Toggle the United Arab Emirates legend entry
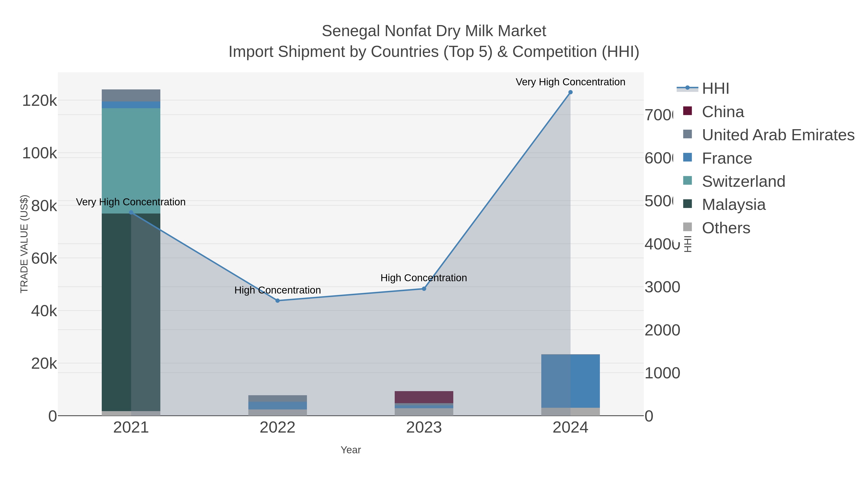 click(769, 135)
